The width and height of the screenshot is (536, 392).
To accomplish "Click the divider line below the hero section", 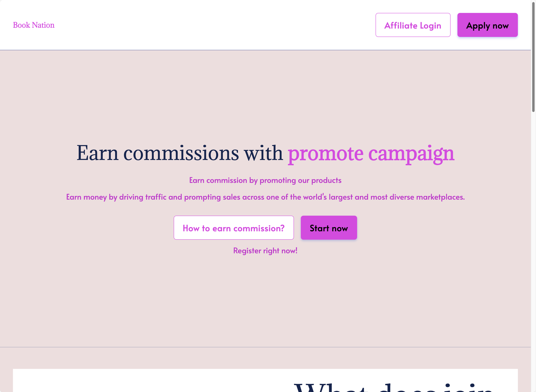I will pyautogui.click(x=265, y=347).
